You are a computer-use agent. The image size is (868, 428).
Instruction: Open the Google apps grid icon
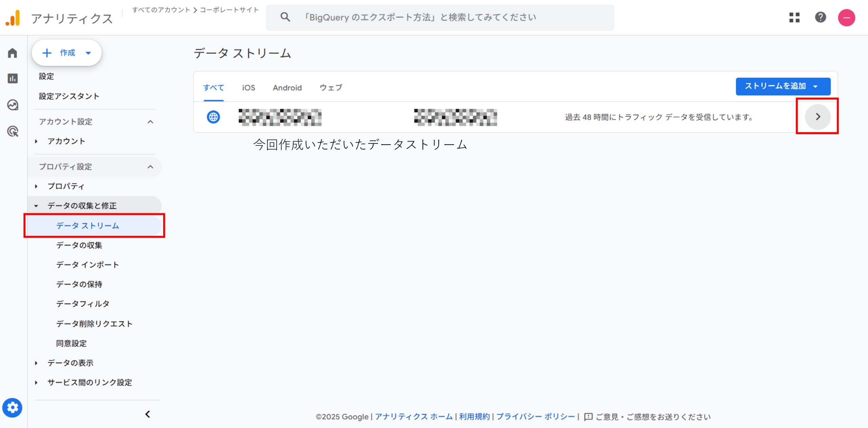pyautogui.click(x=794, y=17)
